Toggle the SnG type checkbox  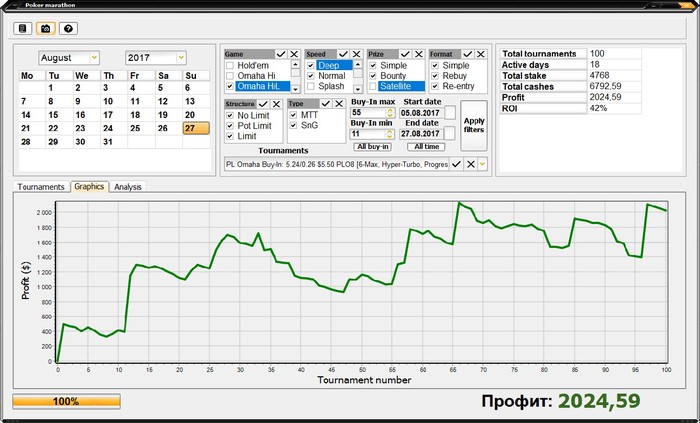pyautogui.click(x=293, y=125)
